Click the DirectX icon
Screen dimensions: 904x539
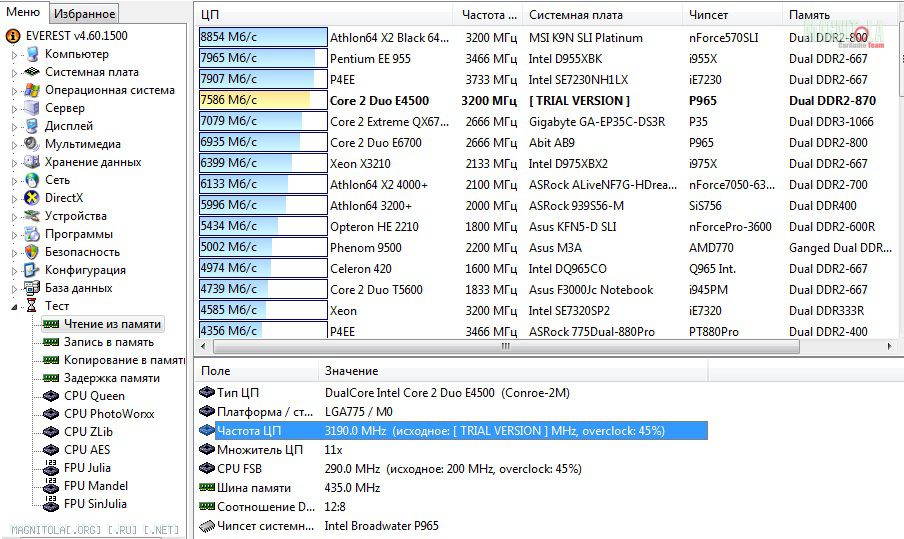click(32, 198)
